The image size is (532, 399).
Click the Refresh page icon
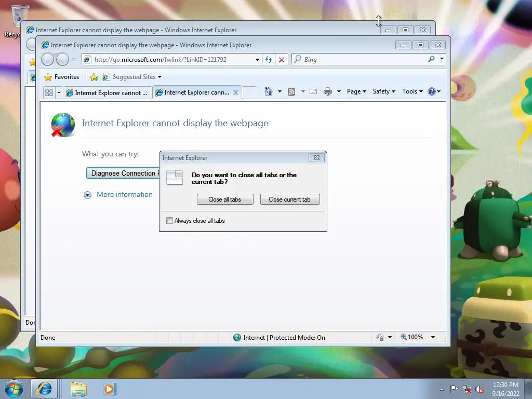coord(269,60)
